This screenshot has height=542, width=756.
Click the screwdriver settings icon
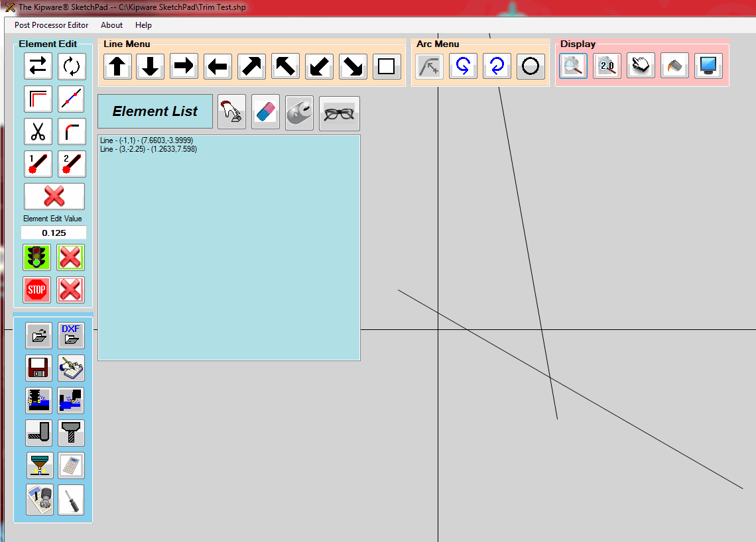coord(71,500)
